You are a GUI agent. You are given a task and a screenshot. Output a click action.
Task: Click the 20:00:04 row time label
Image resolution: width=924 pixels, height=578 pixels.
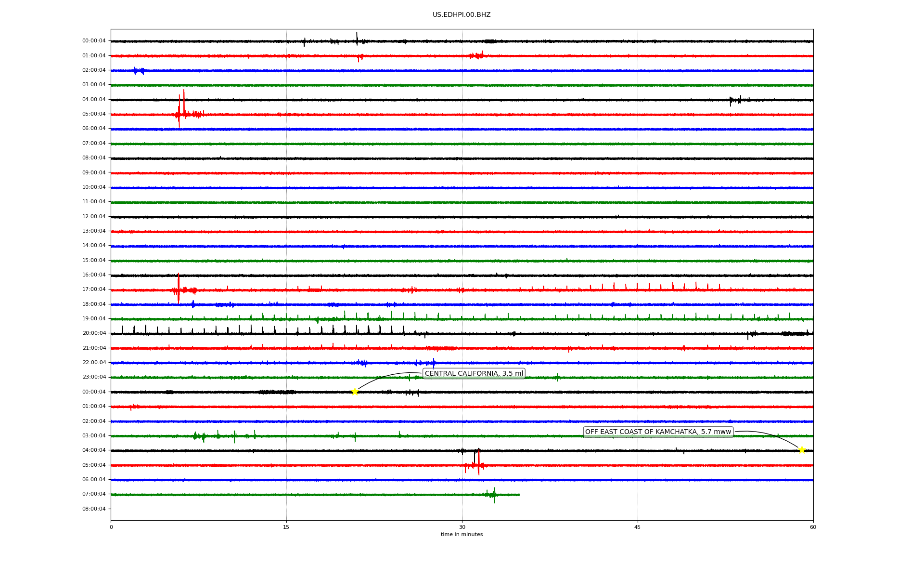tap(94, 333)
